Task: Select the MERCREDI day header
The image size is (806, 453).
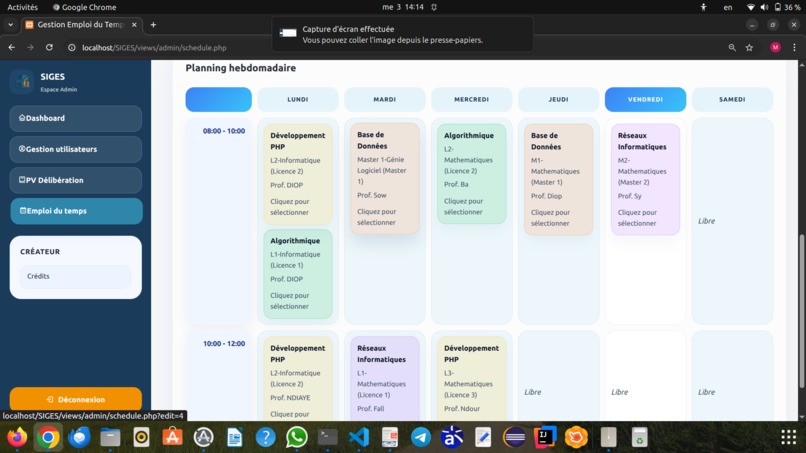Action: coord(471,99)
